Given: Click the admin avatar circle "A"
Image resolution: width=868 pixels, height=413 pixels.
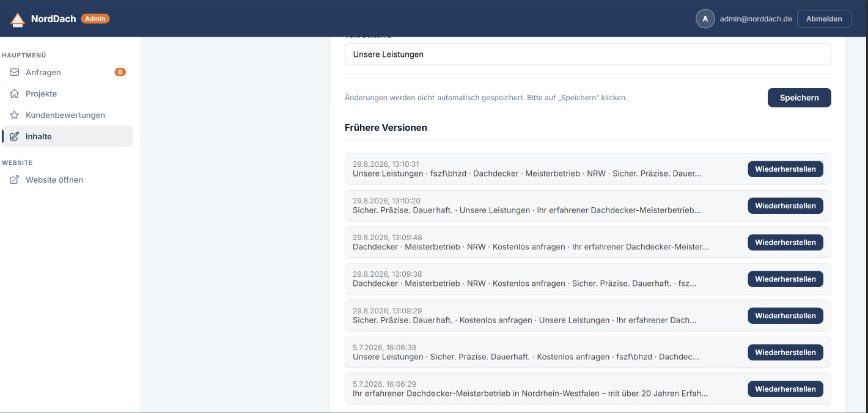Looking at the screenshot, I should (705, 18).
